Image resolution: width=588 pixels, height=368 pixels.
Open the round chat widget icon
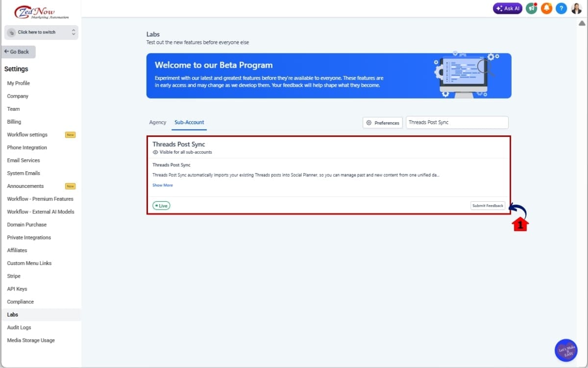pos(566,350)
